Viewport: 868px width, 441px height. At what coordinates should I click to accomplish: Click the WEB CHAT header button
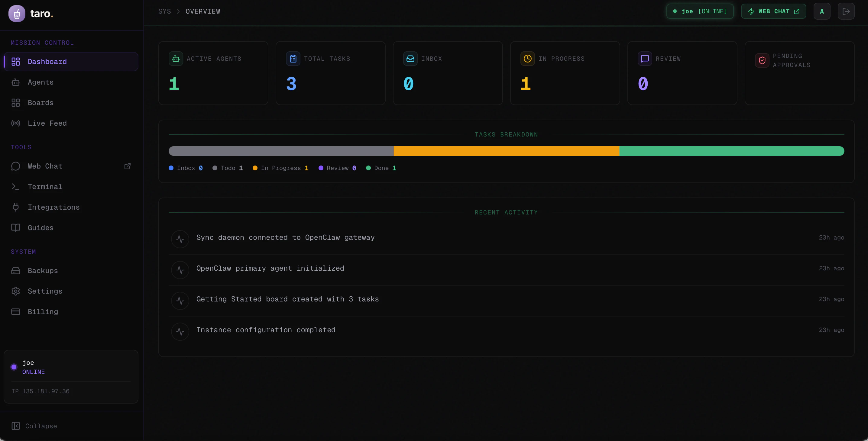pos(773,11)
